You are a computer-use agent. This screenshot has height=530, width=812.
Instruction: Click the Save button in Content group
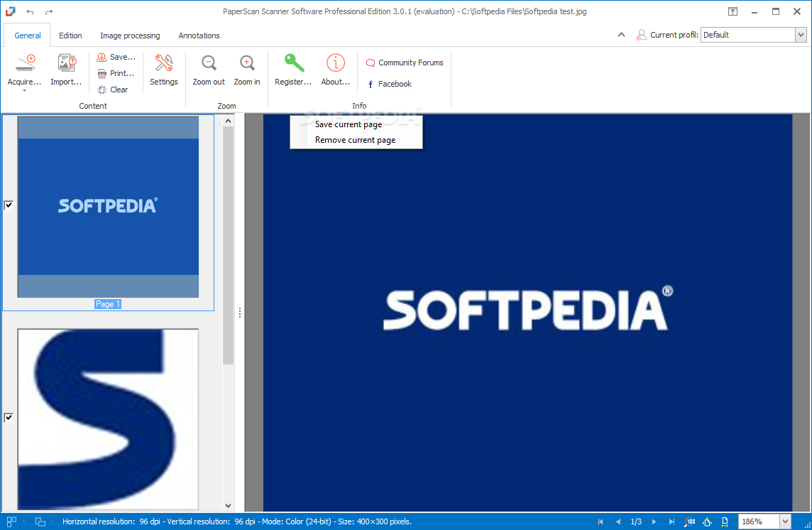point(116,57)
